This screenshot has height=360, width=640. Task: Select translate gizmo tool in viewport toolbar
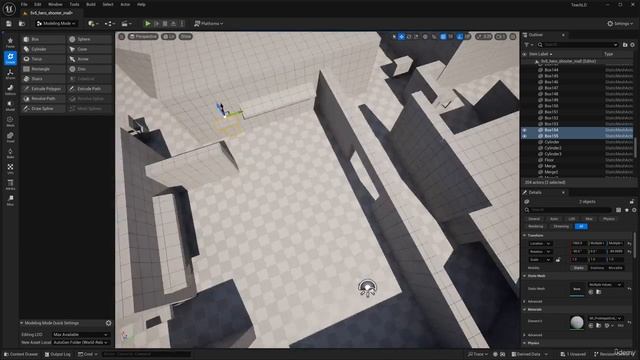click(x=402, y=36)
